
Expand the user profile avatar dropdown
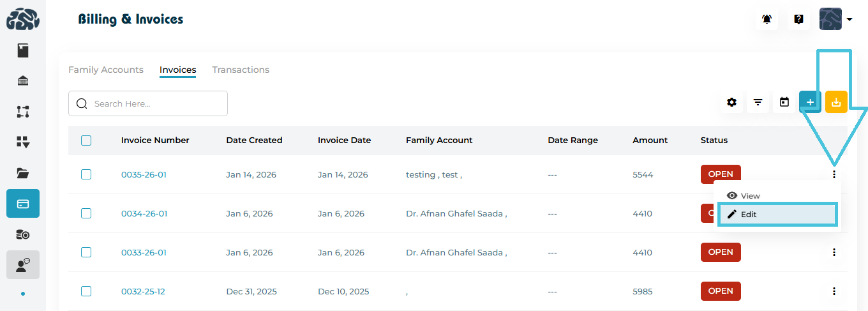point(836,19)
